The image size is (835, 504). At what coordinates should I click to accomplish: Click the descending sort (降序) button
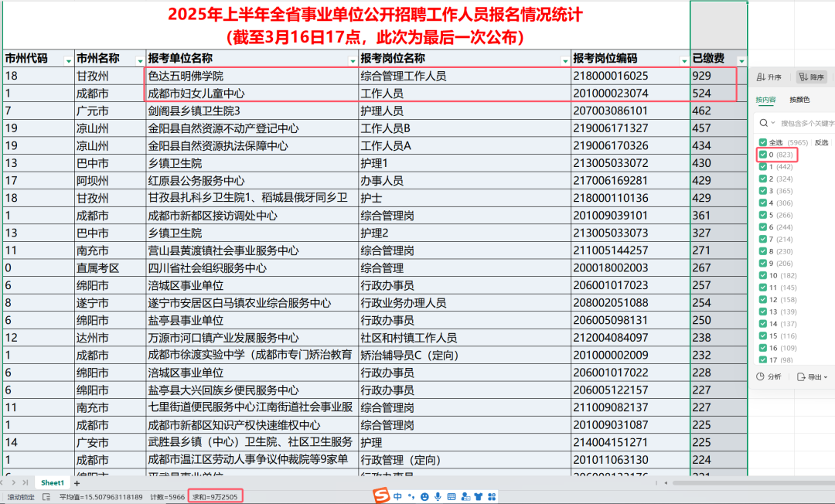(x=812, y=77)
